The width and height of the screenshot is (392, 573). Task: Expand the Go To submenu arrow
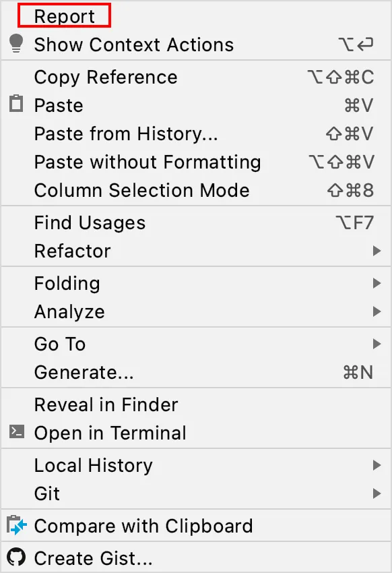[377, 344]
